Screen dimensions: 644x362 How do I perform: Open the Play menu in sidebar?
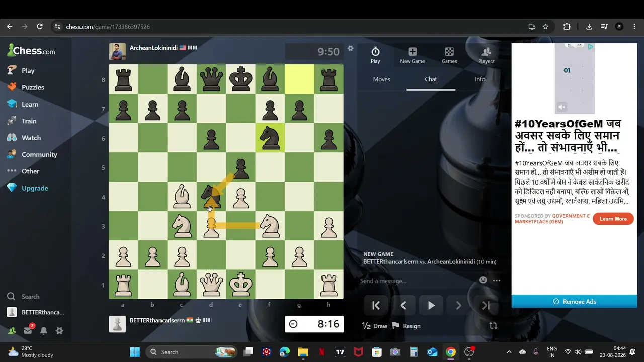[21, 71]
